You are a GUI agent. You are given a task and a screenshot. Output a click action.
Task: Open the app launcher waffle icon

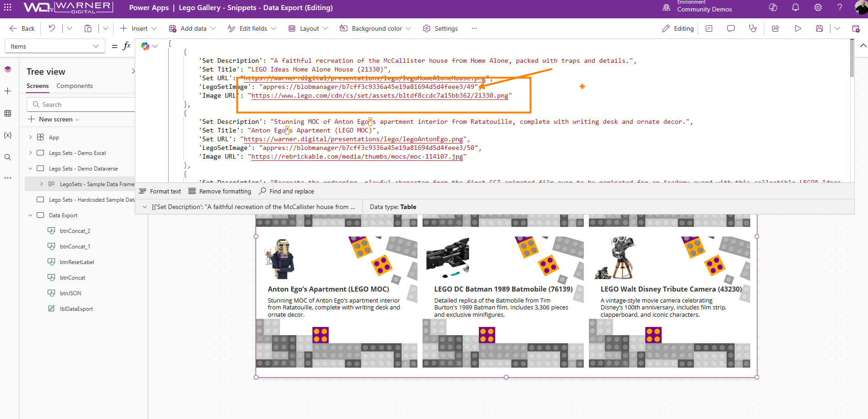click(x=8, y=7)
